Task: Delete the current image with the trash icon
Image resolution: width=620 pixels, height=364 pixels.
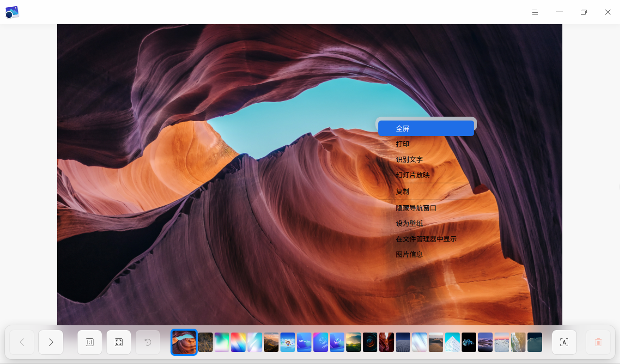Action: (x=598, y=342)
